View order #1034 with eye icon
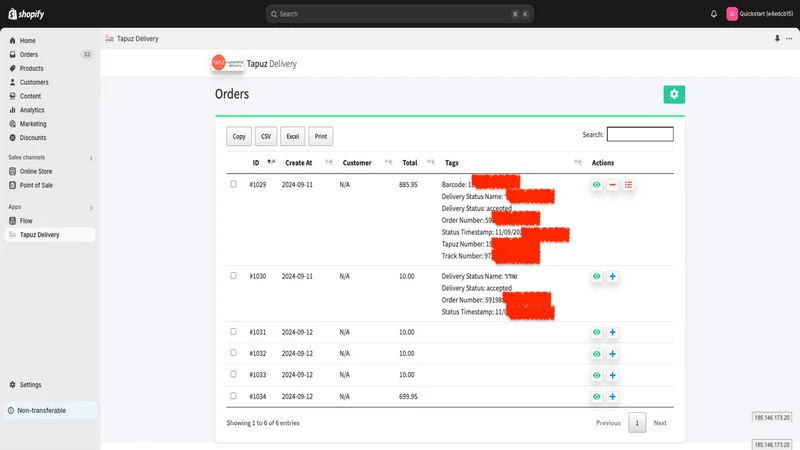Image resolution: width=800 pixels, height=450 pixels. 596,396
